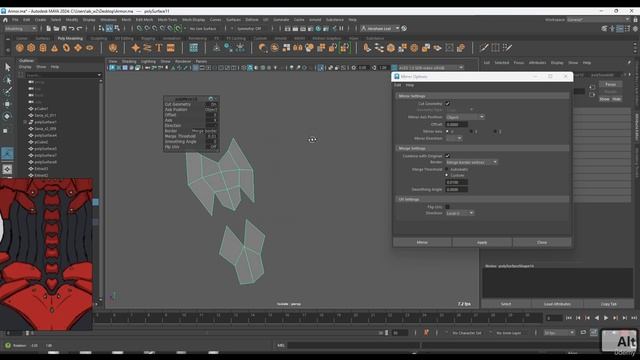
Task: Open the Edit Mesh menu
Action: click(x=144, y=20)
